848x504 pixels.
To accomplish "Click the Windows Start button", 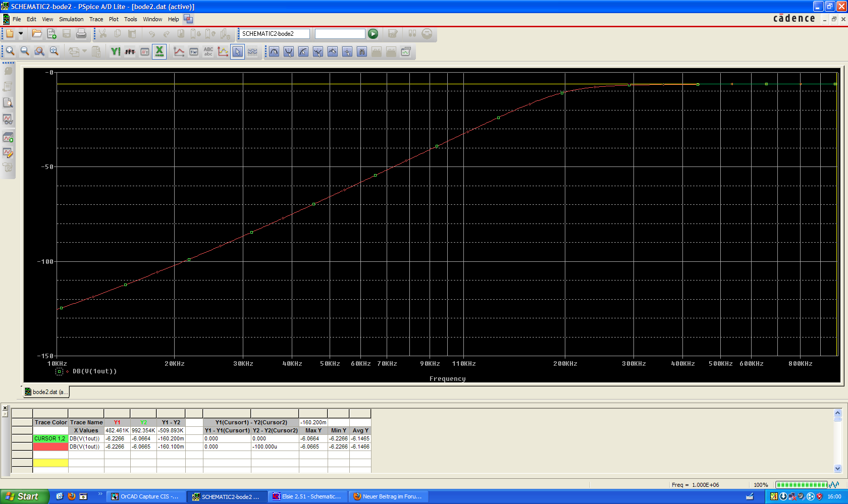I will (23, 496).
